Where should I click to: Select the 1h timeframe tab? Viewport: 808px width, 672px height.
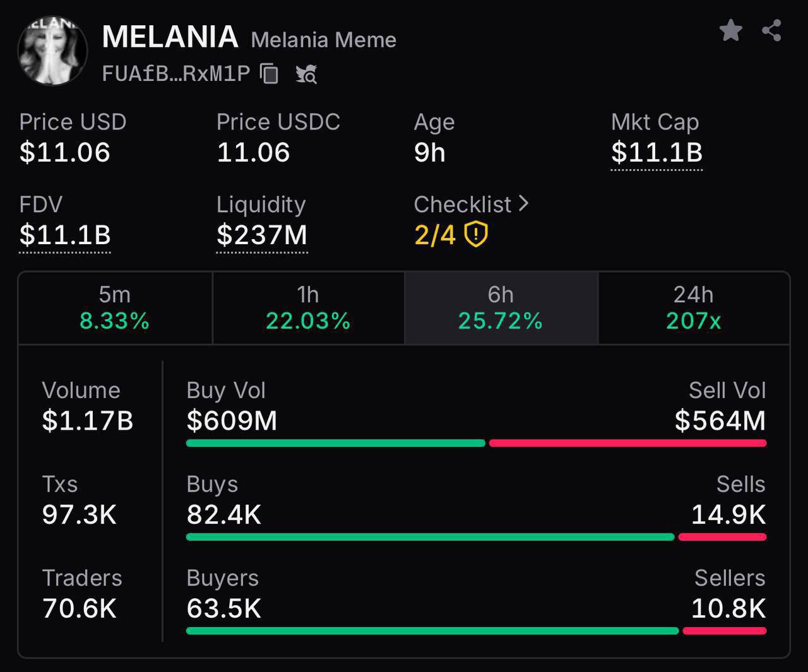[308, 308]
